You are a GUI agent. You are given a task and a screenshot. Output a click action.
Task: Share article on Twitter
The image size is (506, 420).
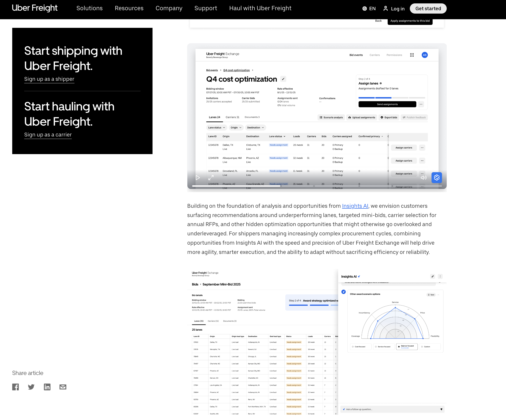[31, 387]
